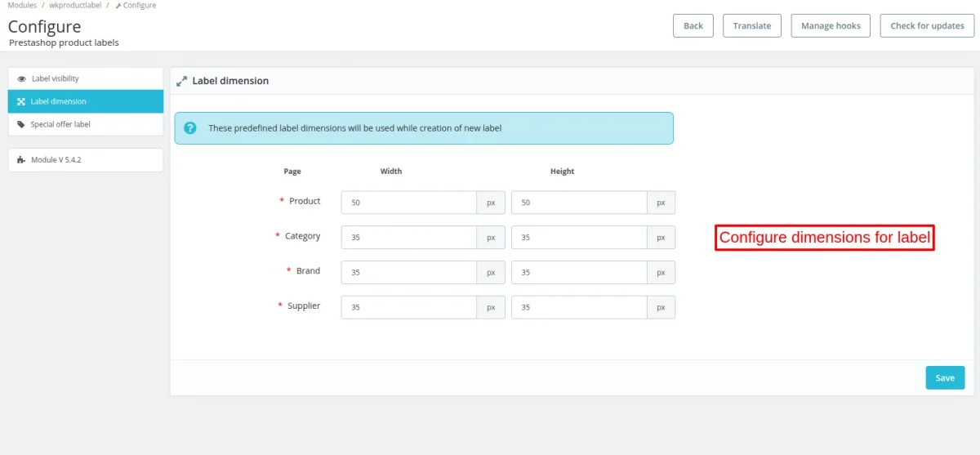Image resolution: width=980 pixels, height=455 pixels.
Task: Open the Configure breadcrumb link
Action: (x=140, y=5)
